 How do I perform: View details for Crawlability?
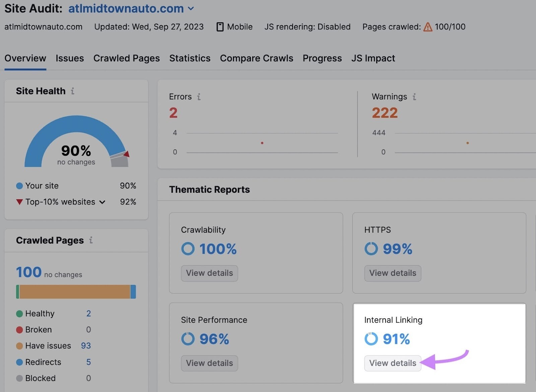point(209,273)
